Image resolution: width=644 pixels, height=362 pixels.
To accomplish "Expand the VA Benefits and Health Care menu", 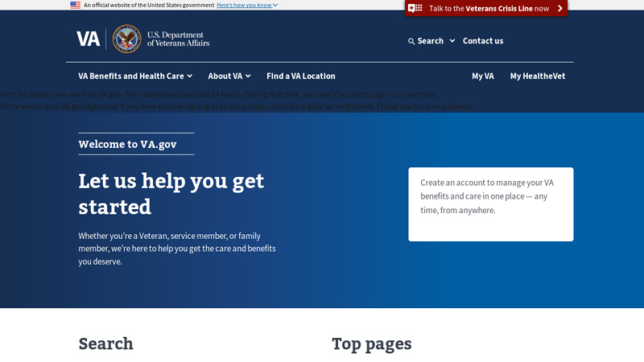I will (x=134, y=76).
